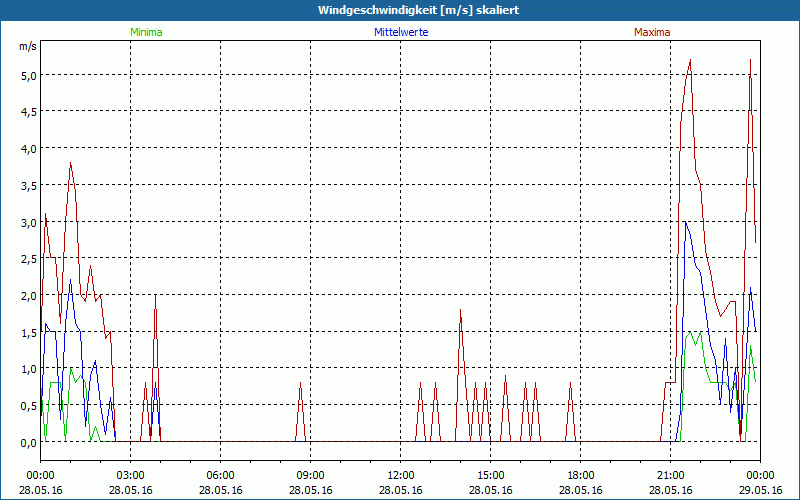Click the 1,0 y-axis value
Image resolution: width=800 pixels, height=500 pixels.
tap(27, 369)
